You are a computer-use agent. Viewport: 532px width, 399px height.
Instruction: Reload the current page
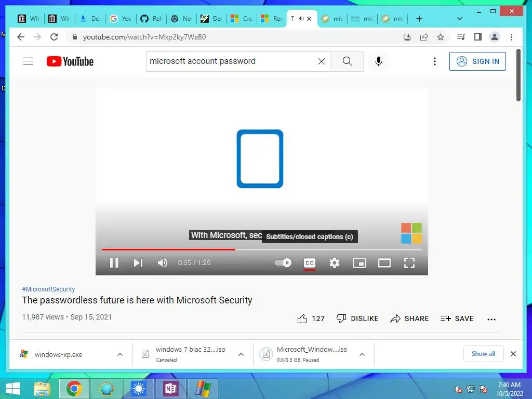[x=54, y=37]
